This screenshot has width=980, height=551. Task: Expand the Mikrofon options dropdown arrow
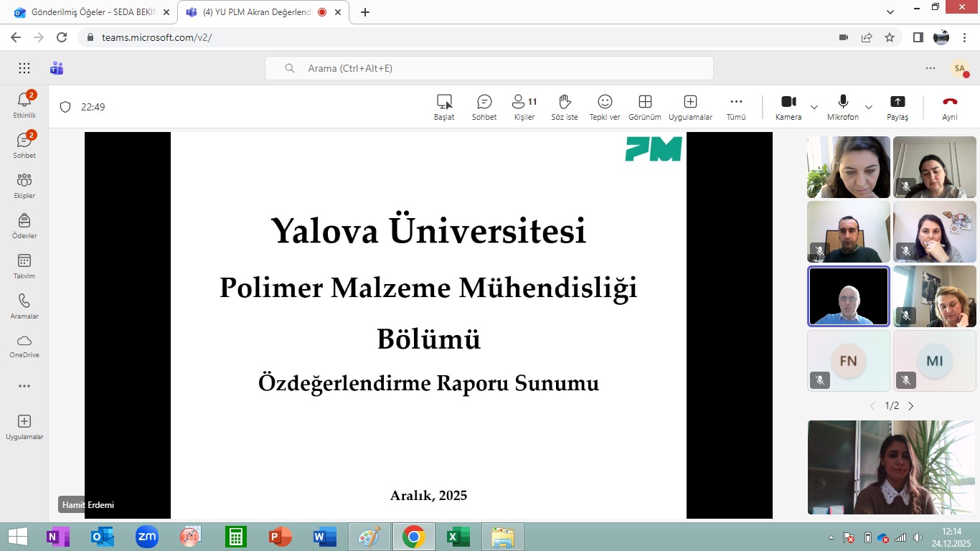869,107
